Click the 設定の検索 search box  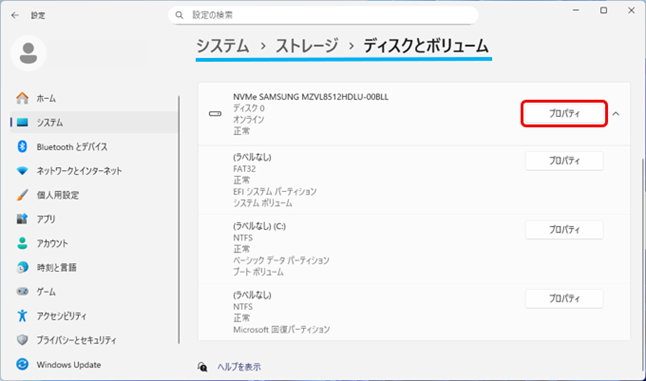[x=323, y=15]
